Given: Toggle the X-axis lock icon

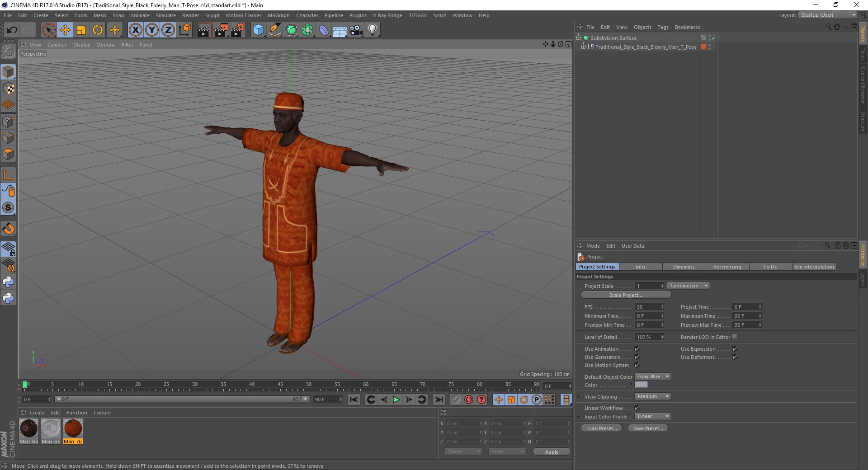Looking at the screenshot, I should pyautogui.click(x=135, y=30).
